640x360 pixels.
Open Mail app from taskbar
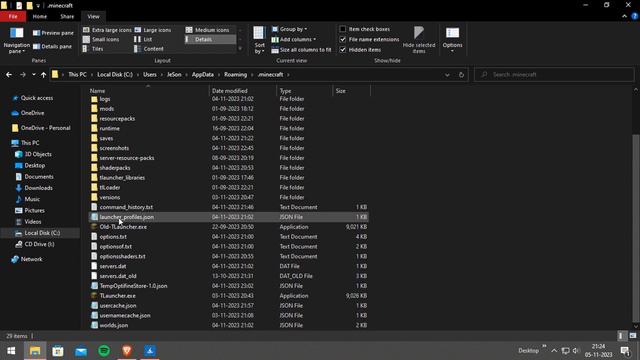(x=81, y=351)
